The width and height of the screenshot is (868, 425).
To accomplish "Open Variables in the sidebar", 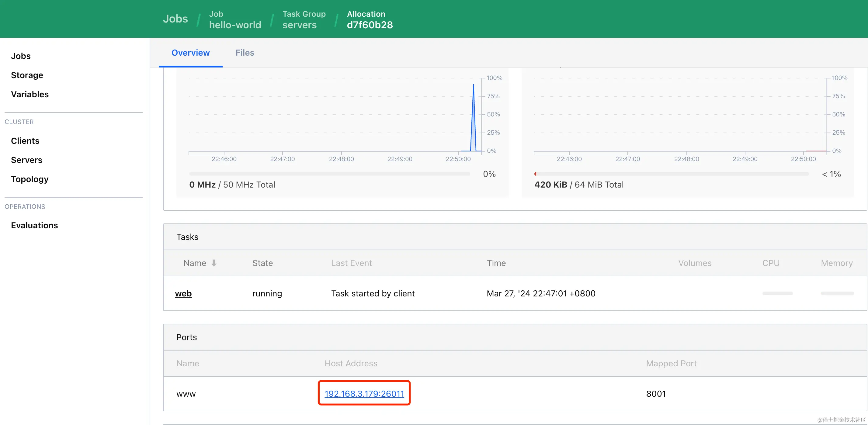I will point(30,94).
